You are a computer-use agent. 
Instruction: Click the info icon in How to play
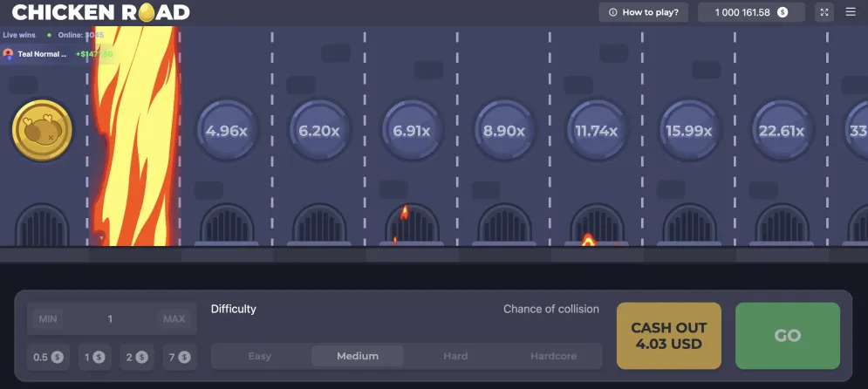click(612, 12)
